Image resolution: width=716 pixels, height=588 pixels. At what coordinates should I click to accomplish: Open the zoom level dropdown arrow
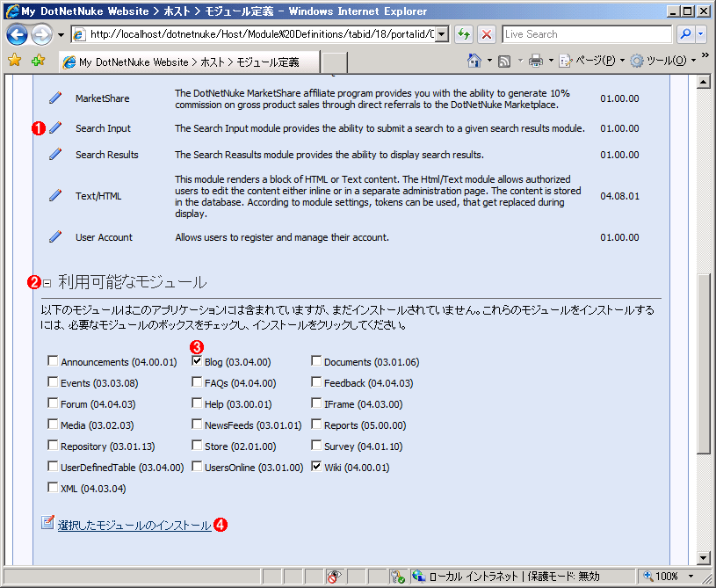691,577
